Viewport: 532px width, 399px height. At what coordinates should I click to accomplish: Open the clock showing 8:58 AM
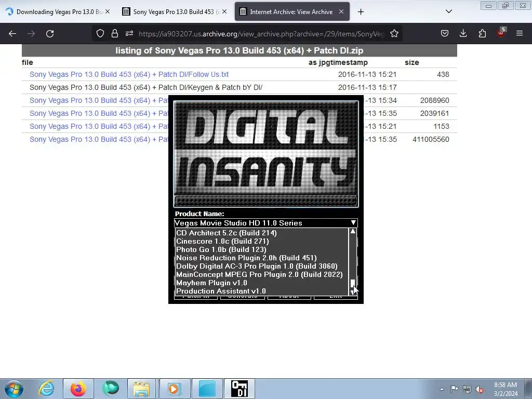point(506,389)
